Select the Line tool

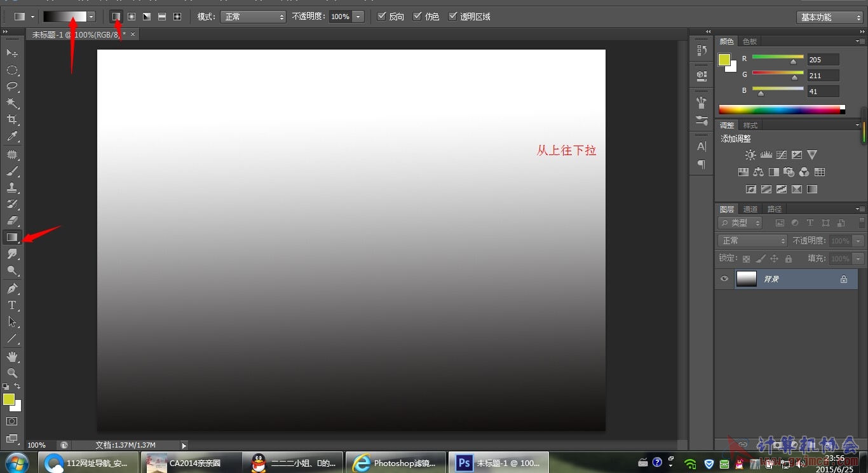(x=11, y=338)
